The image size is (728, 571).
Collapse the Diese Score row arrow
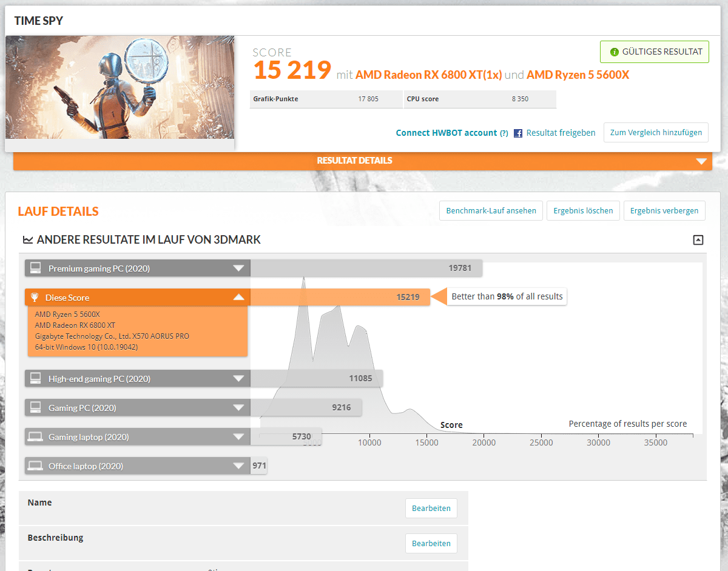click(x=238, y=298)
